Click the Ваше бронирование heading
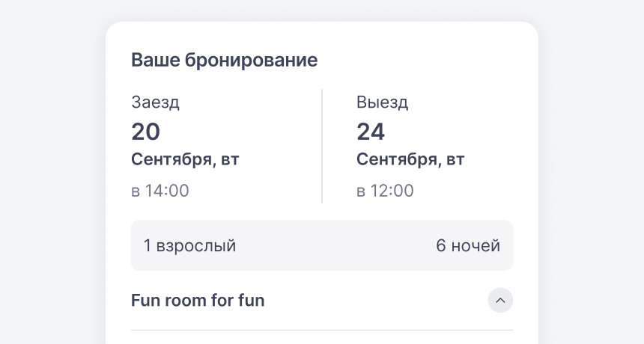 tap(224, 60)
